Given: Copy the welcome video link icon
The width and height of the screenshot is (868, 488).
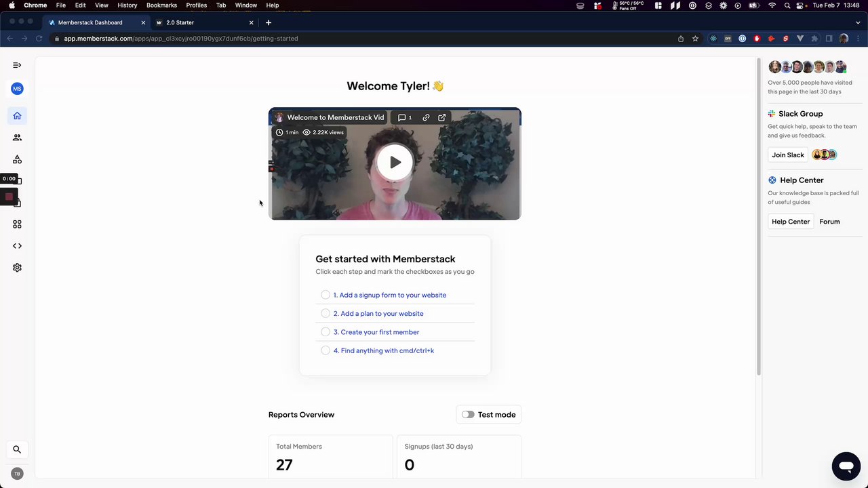Looking at the screenshot, I should (x=426, y=117).
